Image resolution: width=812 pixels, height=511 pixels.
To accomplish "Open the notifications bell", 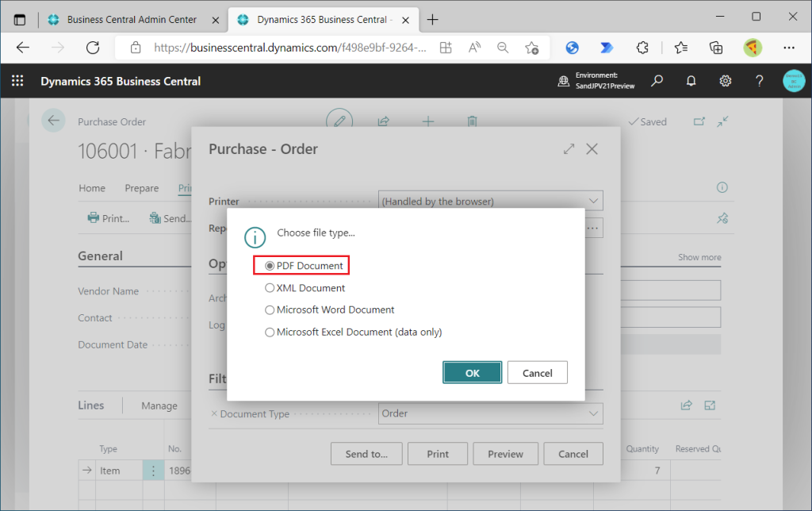I will coord(691,81).
